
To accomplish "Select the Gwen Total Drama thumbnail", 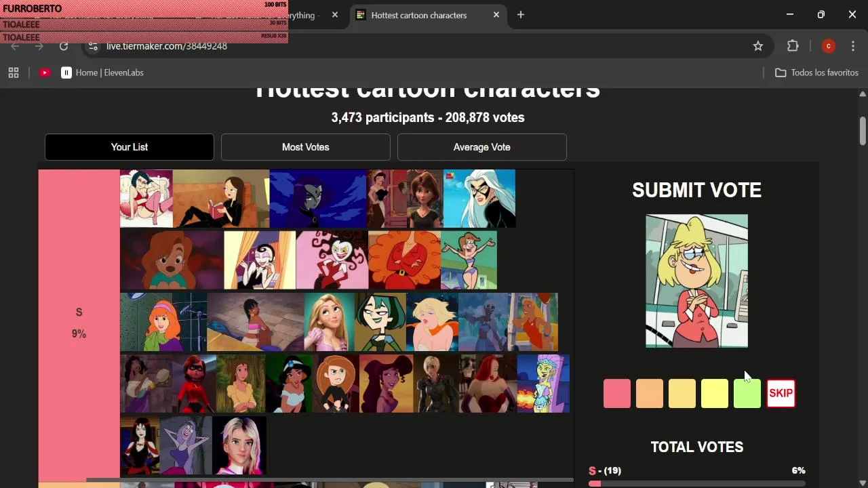I will 380,322.
